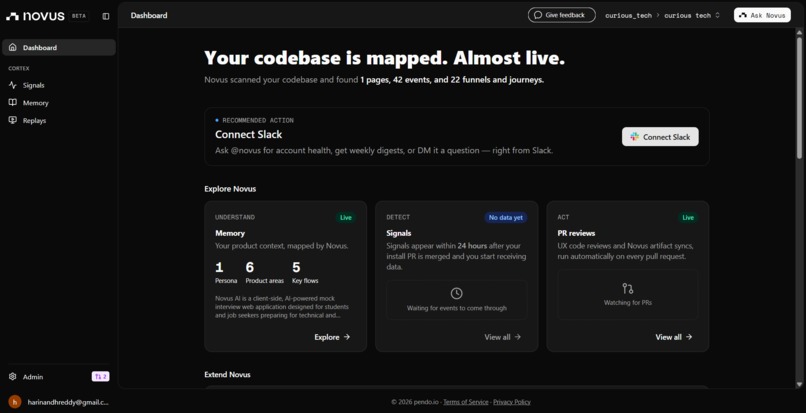Click the Dashboard title in top bar
The image size is (806, 413).
pyautogui.click(x=149, y=15)
